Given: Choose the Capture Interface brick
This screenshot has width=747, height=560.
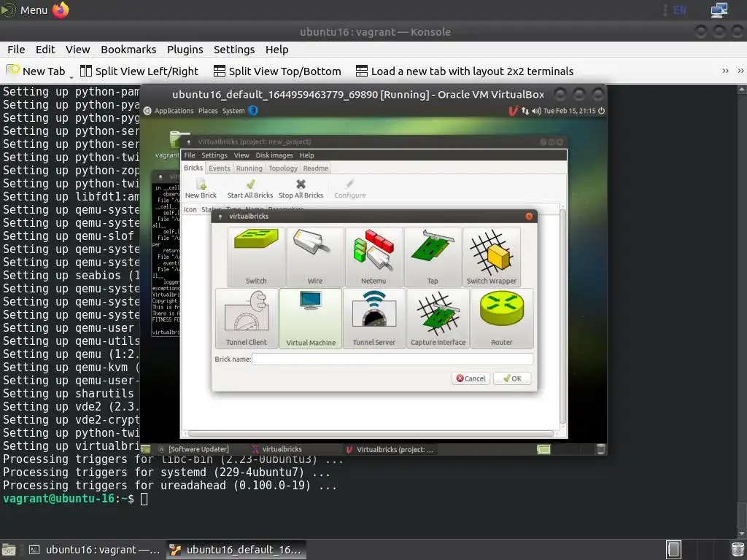Looking at the screenshot, I should coord(438,318).
